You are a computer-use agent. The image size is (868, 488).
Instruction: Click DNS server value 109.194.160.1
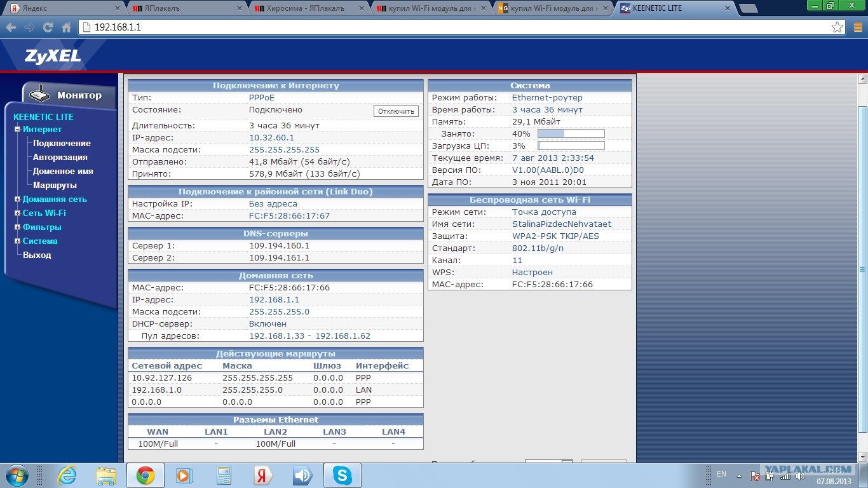[x=279, y=246]
